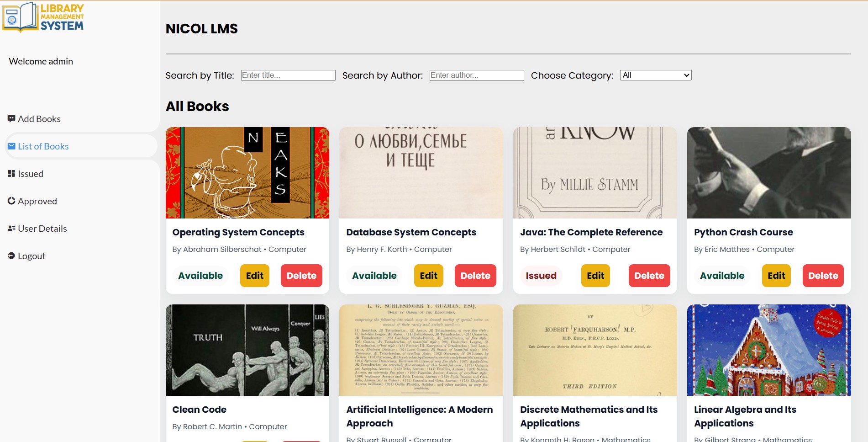Click the envelope icon beside List of Books
868x442 pixels.
click(x=11, y=146)
